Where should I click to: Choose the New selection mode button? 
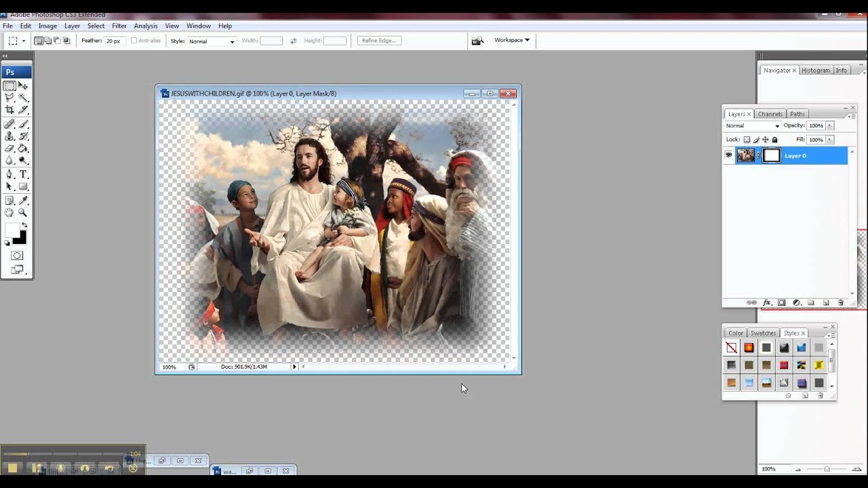(39, 41)
